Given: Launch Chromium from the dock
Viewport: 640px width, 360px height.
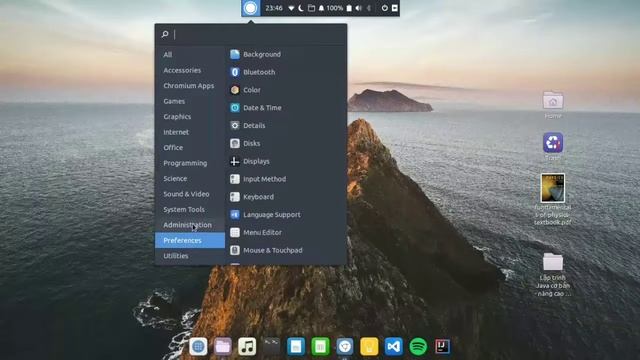Looking at the screenshot, I should (x=345, y=347).
